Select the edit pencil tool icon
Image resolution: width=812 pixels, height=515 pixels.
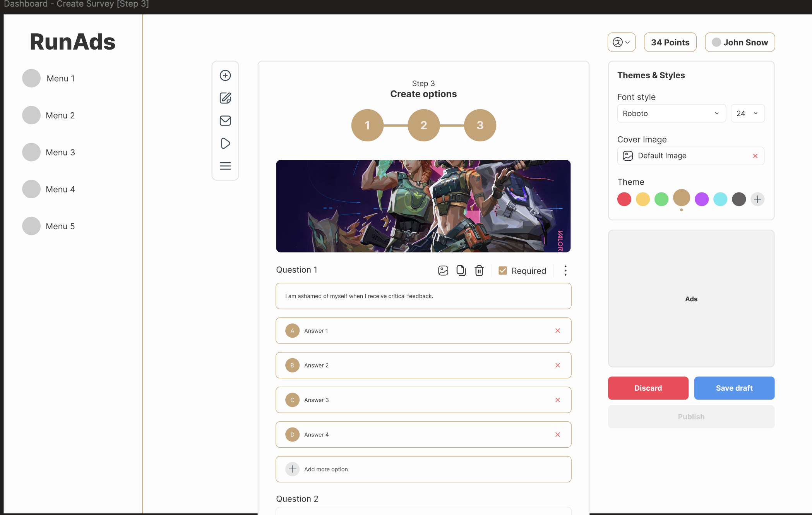(225, 98)
